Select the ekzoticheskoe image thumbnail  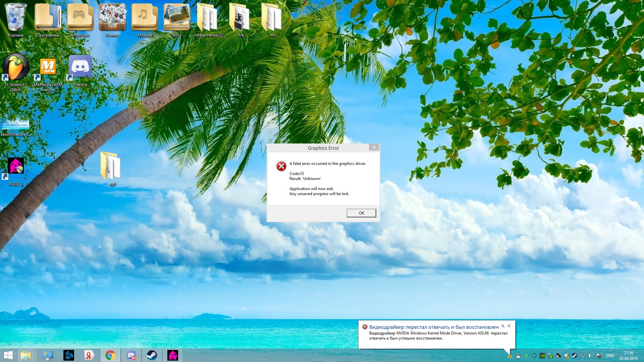point(16,122)
